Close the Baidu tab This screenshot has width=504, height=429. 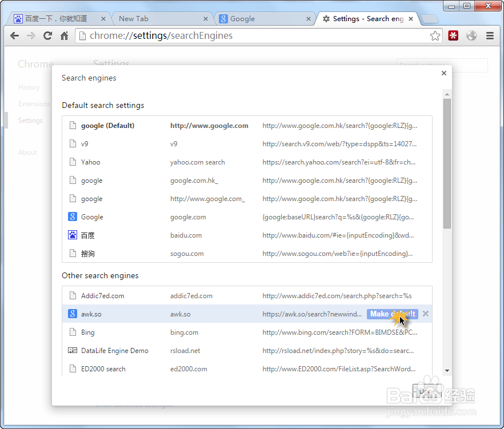click(x=103, y=19)
